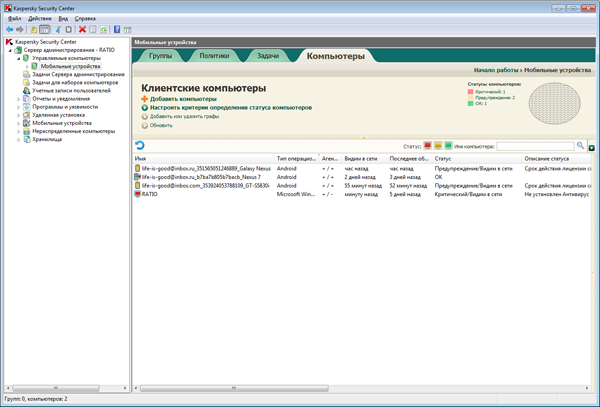
Task: Click the Добавить или удалить графы link
Action: 184,116
